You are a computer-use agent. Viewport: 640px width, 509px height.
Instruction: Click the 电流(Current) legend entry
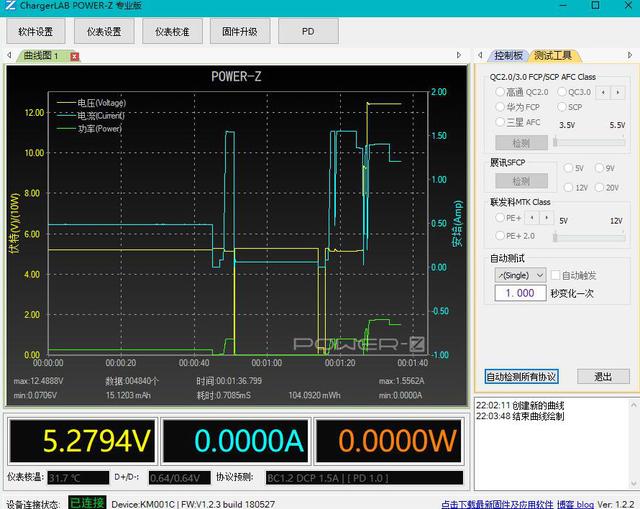click(x=91, y=116)
